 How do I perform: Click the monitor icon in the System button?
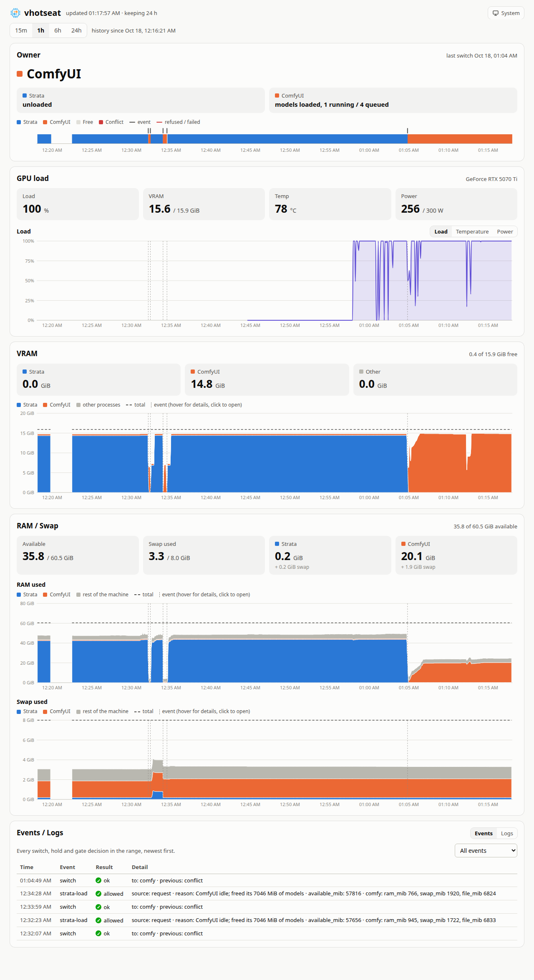point(496,13)
